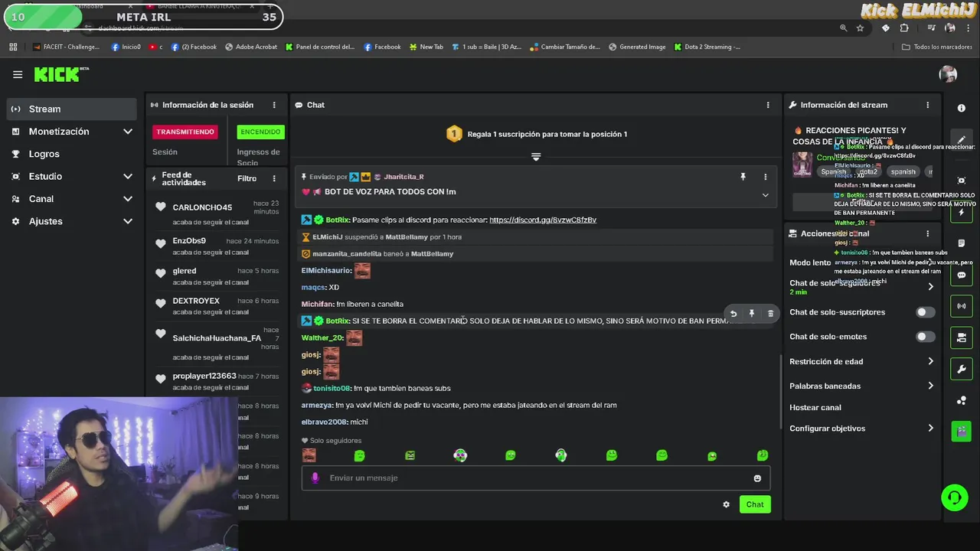This screenshot has width=980, height=551.
Task: Expand the Estudio sidebar section
Action: (x=127, y=176)
